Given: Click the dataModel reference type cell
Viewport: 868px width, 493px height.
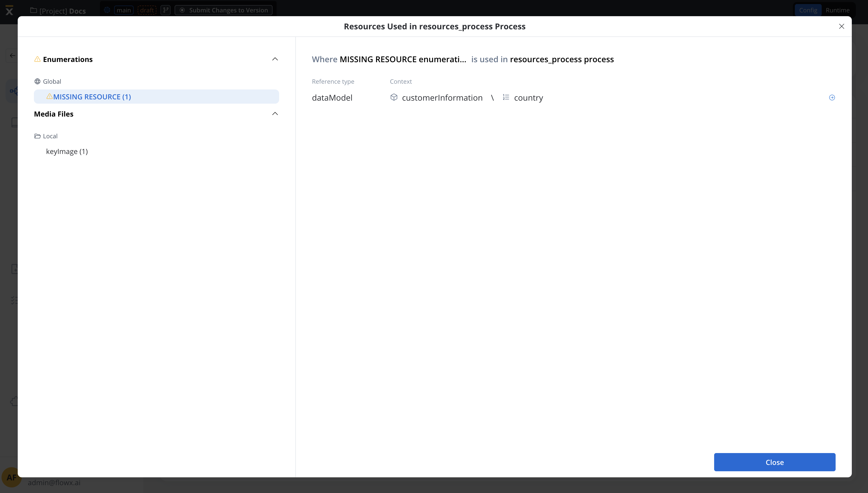Looking at the screenshot, I should (332, 98).
